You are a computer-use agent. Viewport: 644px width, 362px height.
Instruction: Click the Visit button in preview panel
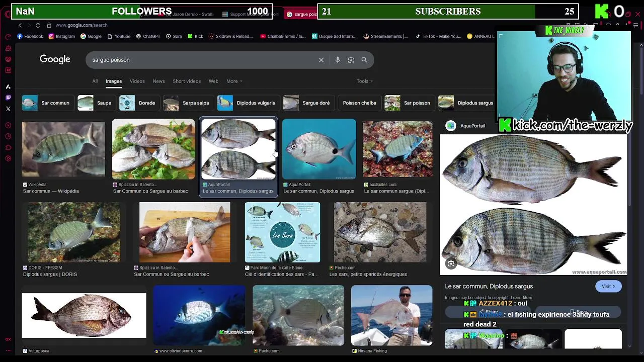pos(608,287)
